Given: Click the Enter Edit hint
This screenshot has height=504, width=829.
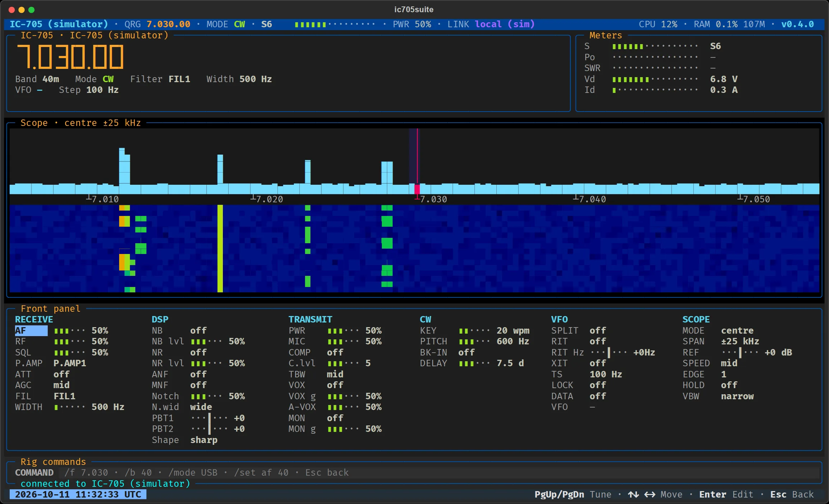Looking at the screenshot, I should pyautogui.click(x=726, y=494).
